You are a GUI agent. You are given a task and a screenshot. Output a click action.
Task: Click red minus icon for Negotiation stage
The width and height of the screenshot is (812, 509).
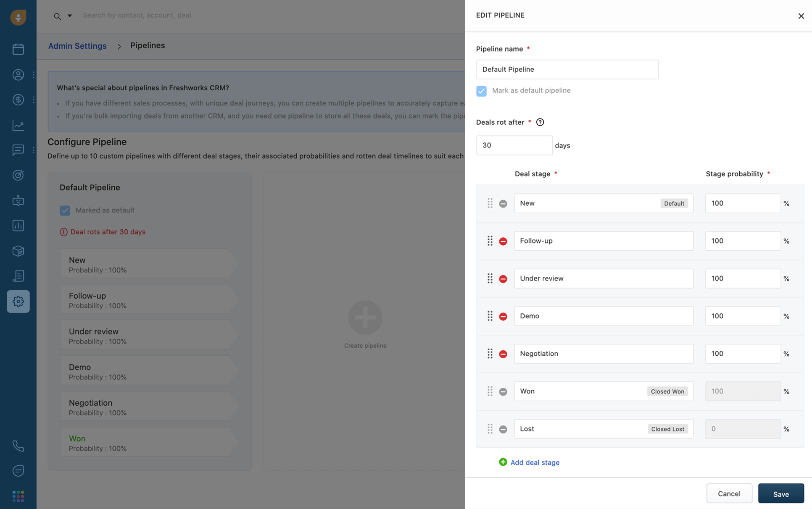pyautogui.click(x=503, y=354)
